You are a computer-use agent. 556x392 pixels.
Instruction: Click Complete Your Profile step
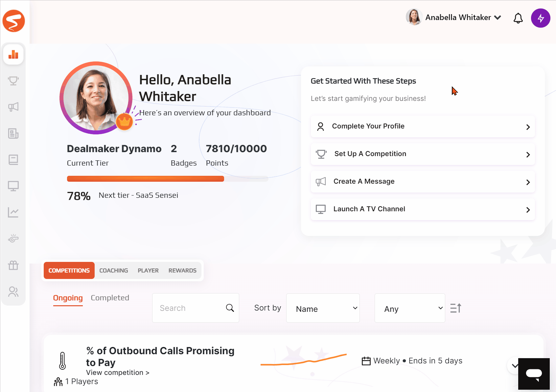click(423, 127)
